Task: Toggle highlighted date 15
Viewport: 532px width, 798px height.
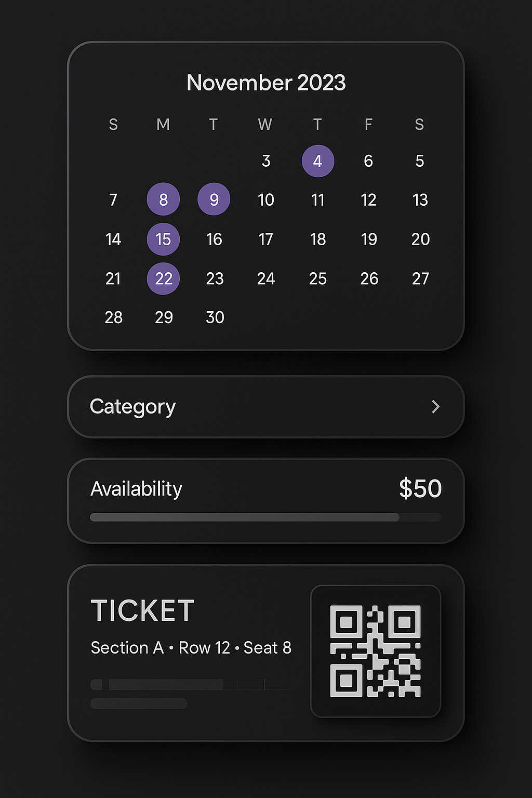Action: pos(163,239)
